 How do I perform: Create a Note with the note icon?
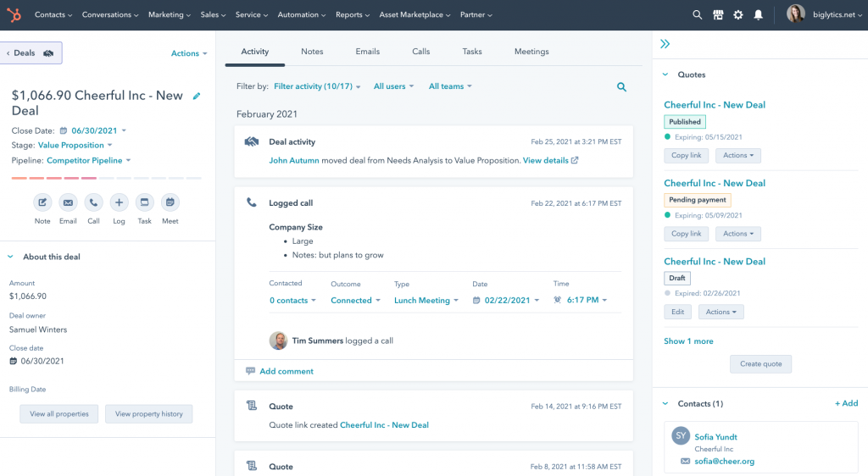[42, 202]
